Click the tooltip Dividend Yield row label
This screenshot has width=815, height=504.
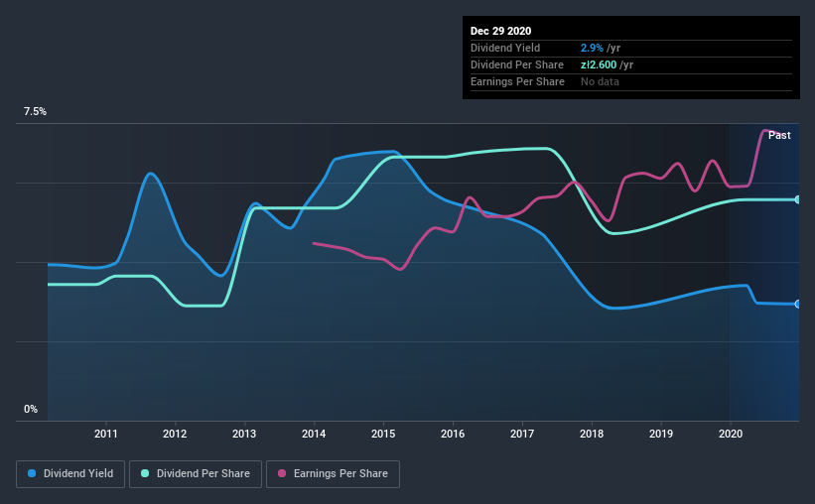coord(505,48)
